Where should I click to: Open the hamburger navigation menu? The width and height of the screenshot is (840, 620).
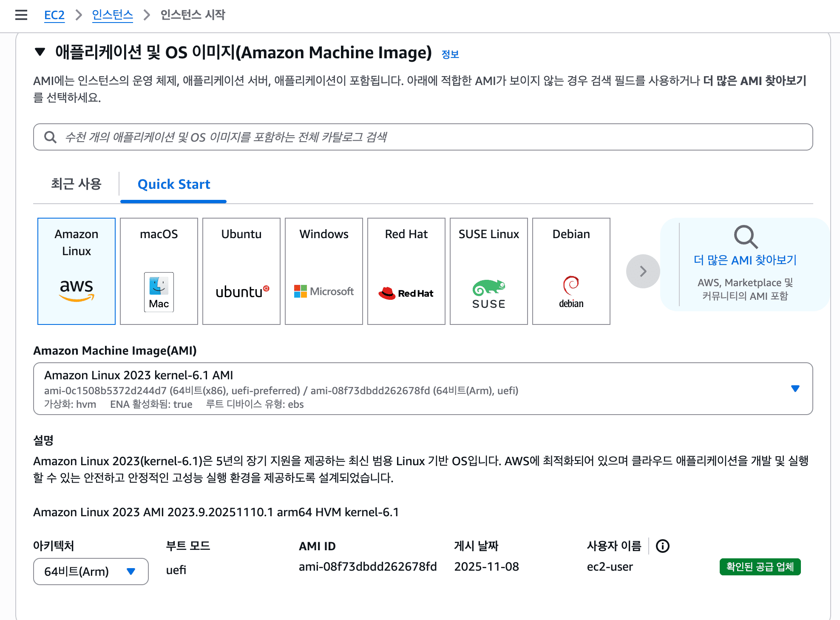pyautogui.click(x=21, y=15)
